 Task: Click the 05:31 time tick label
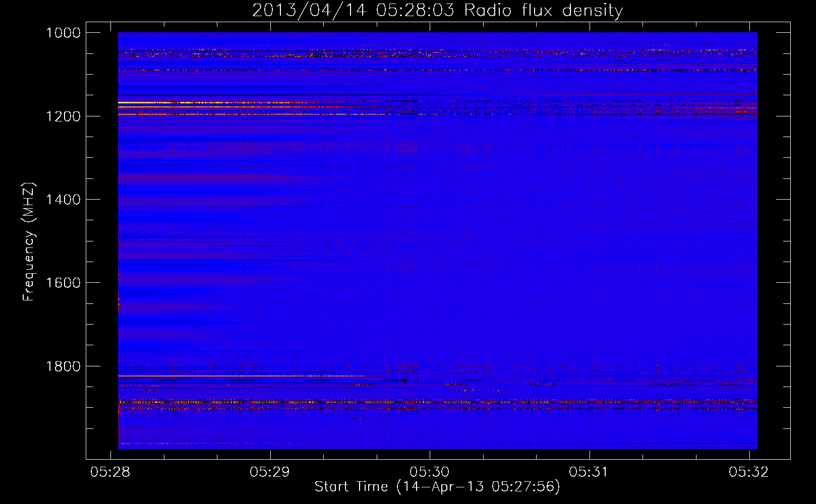[589, 472]
